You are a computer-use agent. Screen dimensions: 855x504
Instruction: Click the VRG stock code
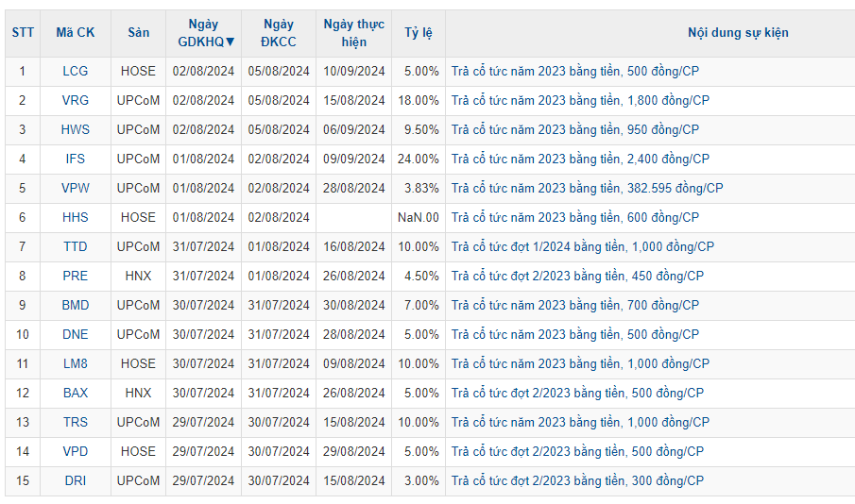pyautogui.click(x=76, y=100)
